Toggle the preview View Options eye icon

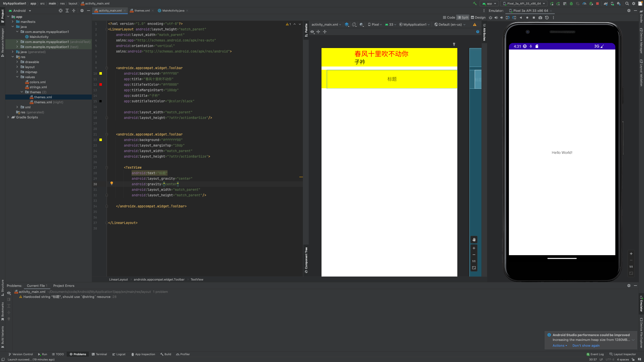pyautogui.click(x=312, y=32)
